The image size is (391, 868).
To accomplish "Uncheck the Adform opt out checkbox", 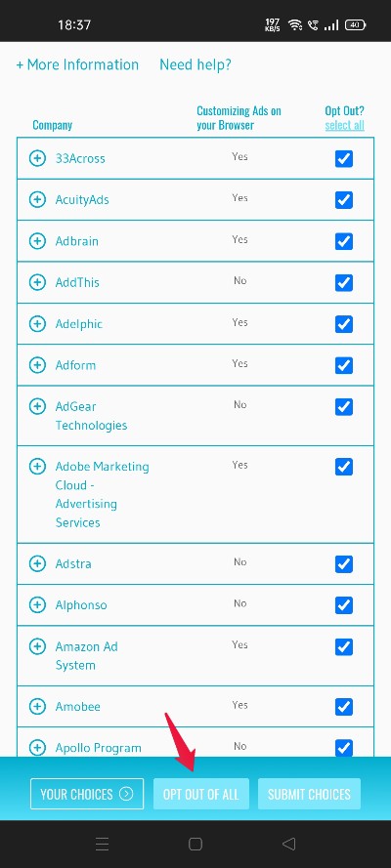I will point(344,365).
